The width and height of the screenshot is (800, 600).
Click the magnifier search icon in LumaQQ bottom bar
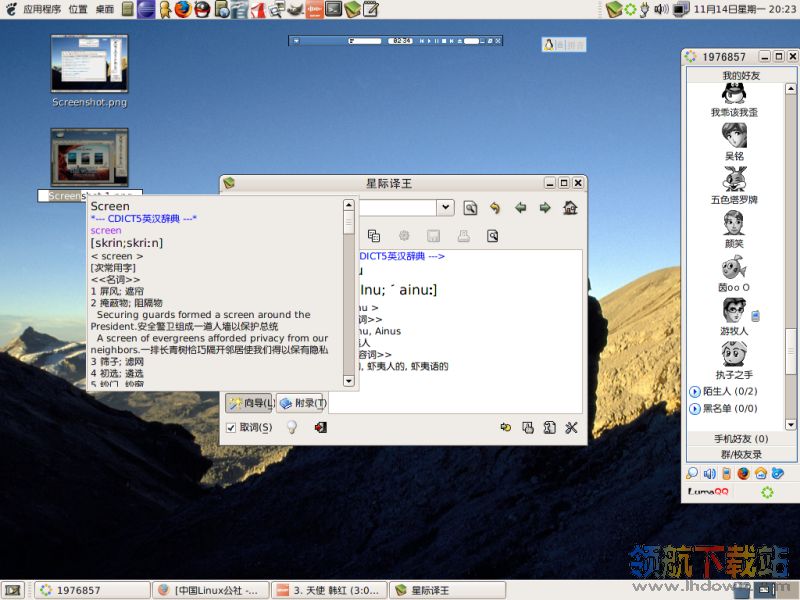pos(692,473)
